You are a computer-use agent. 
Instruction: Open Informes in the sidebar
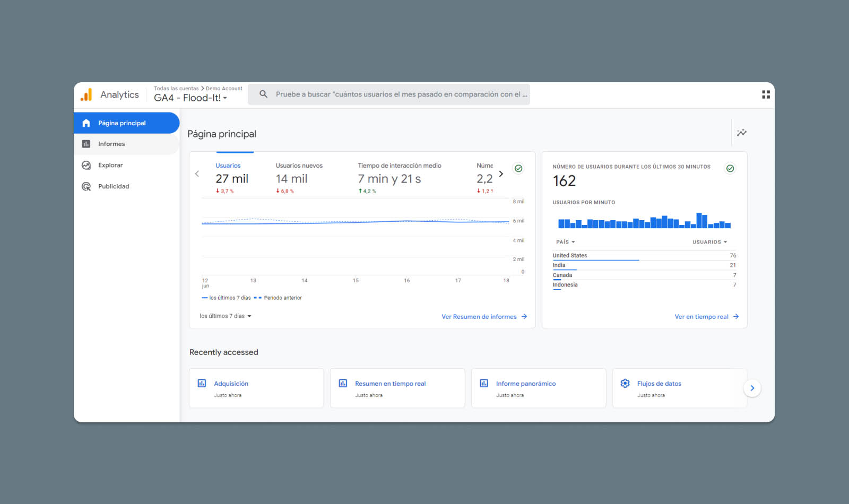tap(111, 144)
